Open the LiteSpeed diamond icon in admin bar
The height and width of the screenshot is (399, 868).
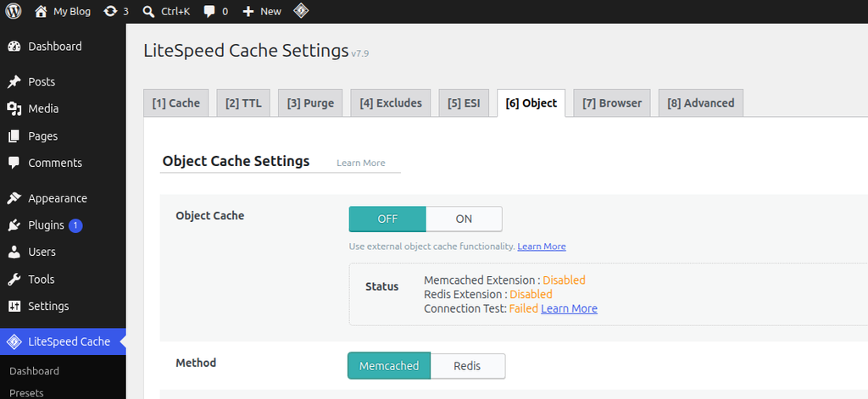coord(301,10)
